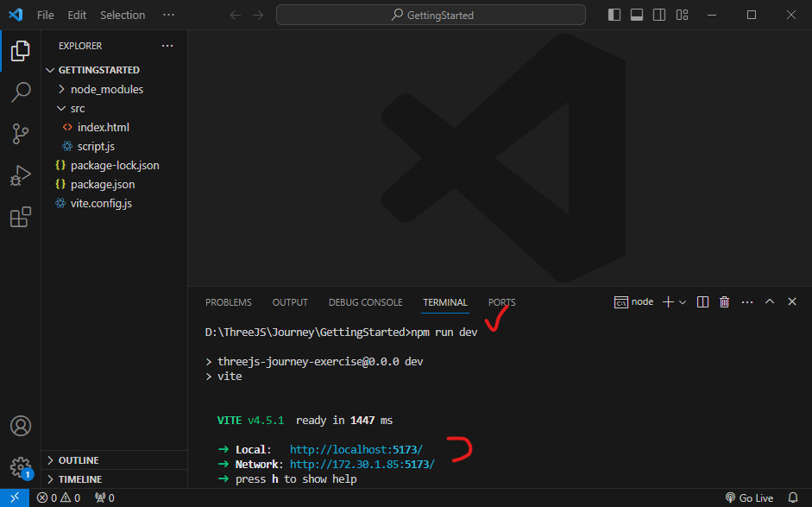Open the Edit menu
The width and height of the screenshot is (812, 507).
click(x=77, y=15)
